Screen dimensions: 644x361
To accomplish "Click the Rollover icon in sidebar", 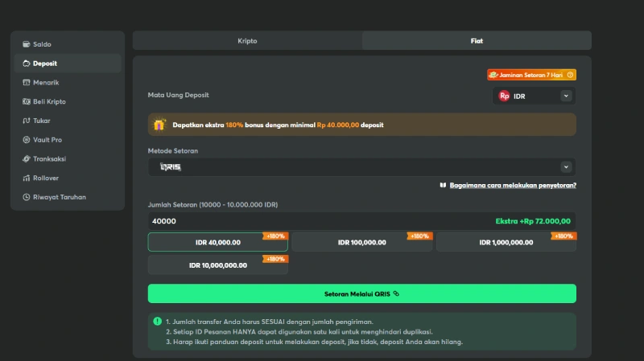I will [27, 178].
